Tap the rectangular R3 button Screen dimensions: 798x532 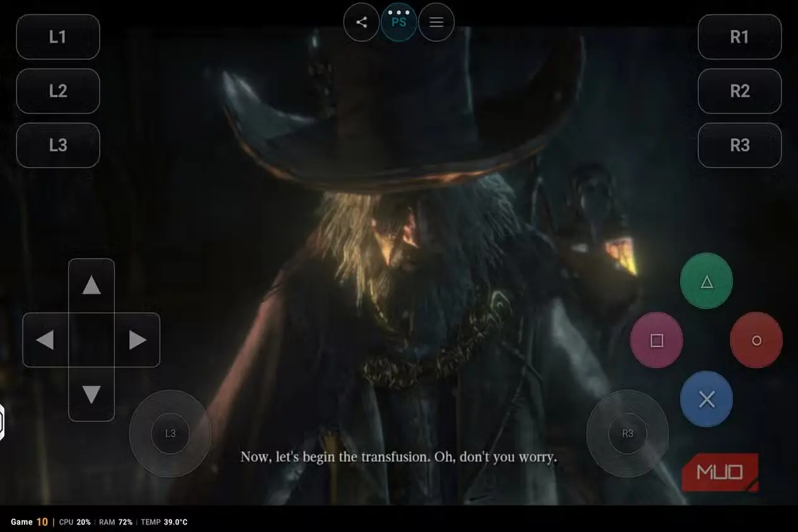pyautogui.click(x=739, y=145)
